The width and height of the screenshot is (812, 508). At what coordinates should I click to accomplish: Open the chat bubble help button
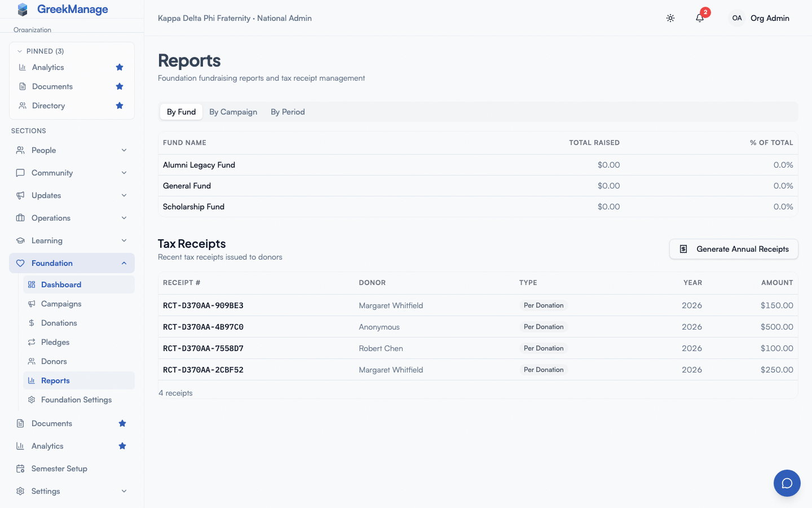click(787, 483)
